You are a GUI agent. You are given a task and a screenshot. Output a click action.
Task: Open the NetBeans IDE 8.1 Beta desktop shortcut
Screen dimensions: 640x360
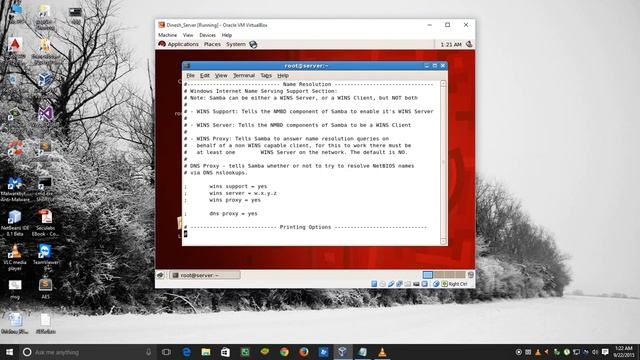15,223
